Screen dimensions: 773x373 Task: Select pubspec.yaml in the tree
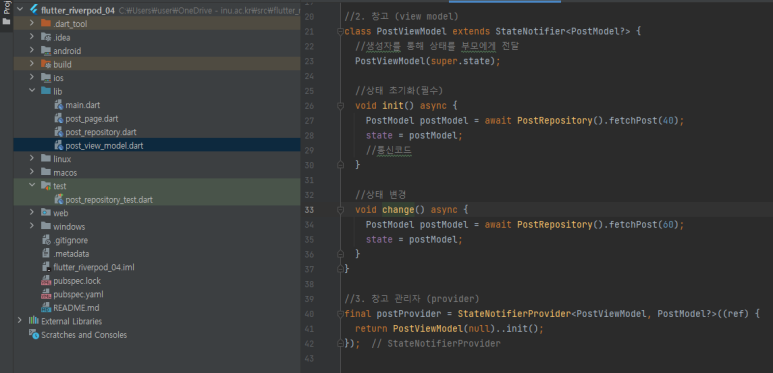[78, 294]
